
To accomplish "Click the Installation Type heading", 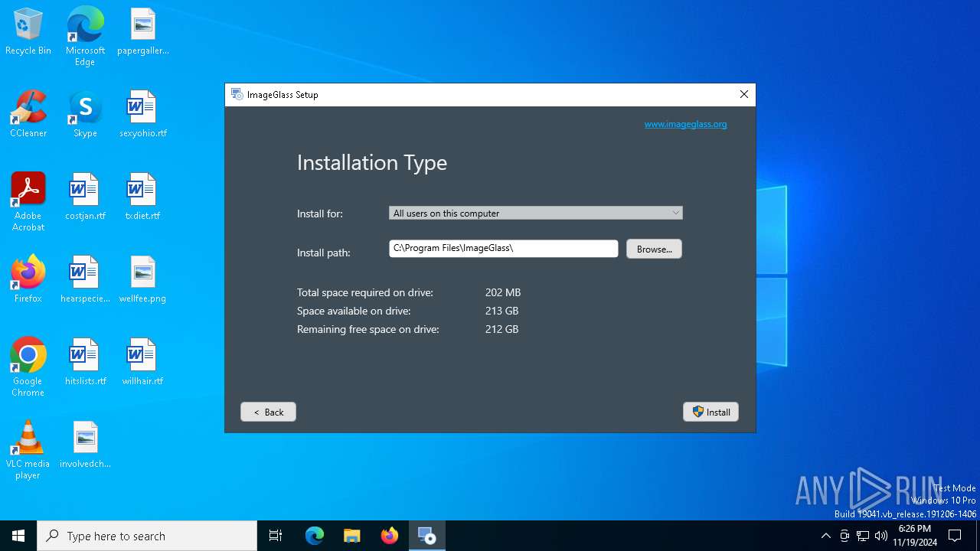I will 372,162.
